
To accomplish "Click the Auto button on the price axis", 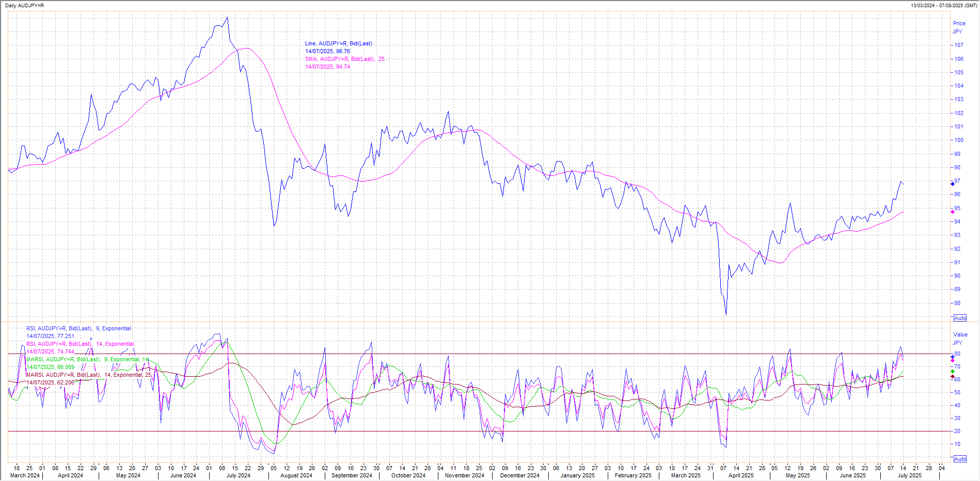I will (960, 318).
